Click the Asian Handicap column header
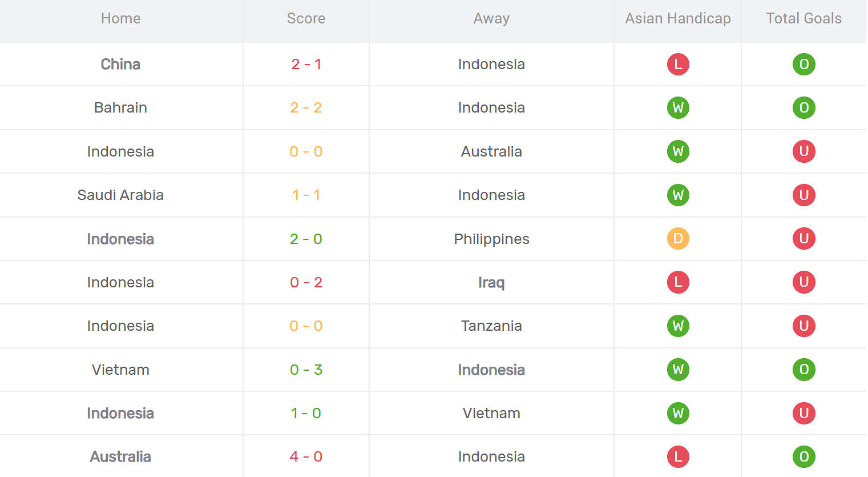 pyautogui.click(x=678, y=18)
